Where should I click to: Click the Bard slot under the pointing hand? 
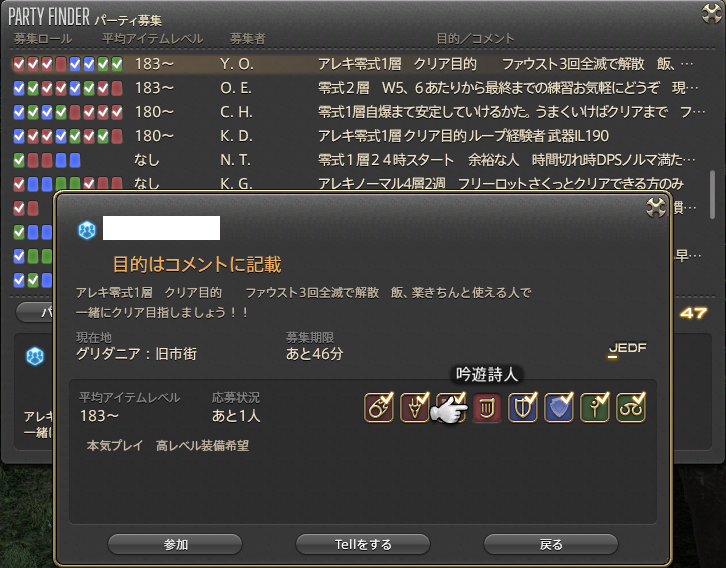coord(451,408)
